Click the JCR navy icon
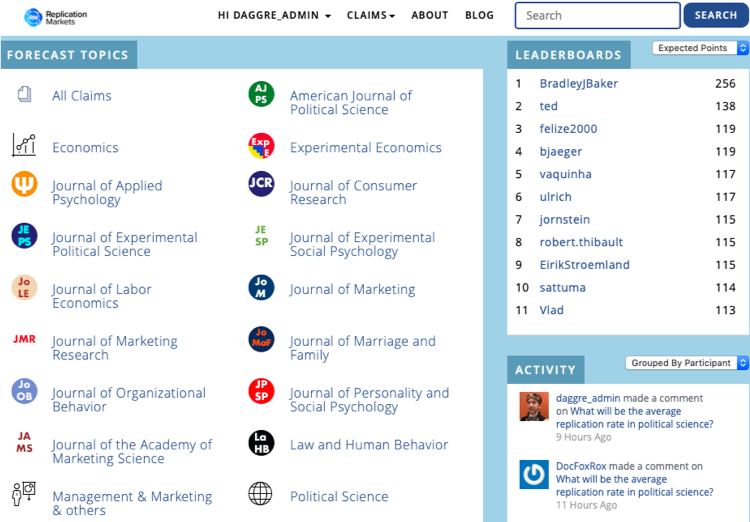This screenshot has width=750, height=522. click(261, 184)
